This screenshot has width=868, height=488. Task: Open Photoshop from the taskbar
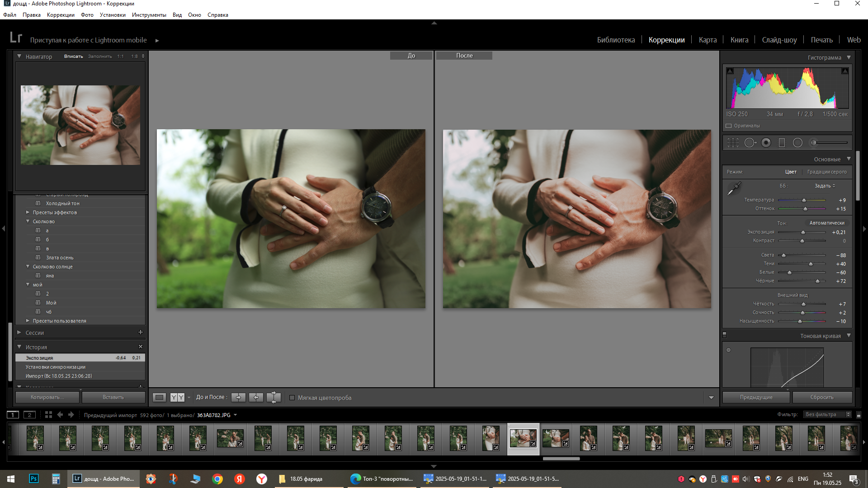tap(33, 479)
